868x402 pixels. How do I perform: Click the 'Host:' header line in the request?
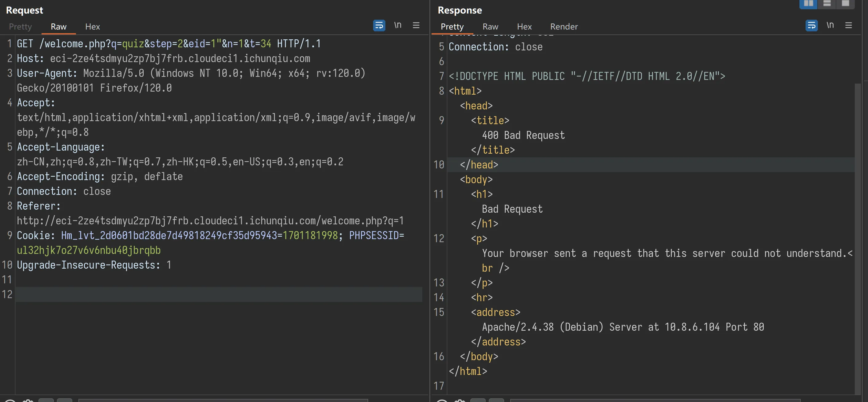tap(163, 59)
